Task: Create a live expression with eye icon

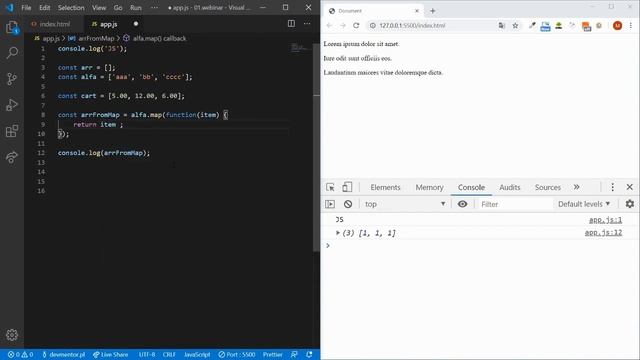Action: [462, 204]
